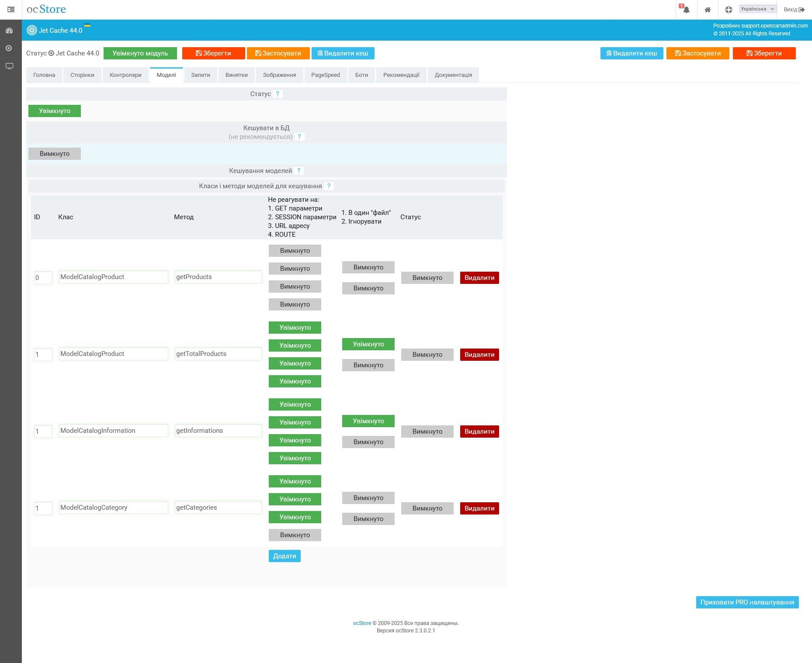The width and height of the screenshot is (812, 663).
Task: Open the Українська language dropdown
Action: click(757, 9)
